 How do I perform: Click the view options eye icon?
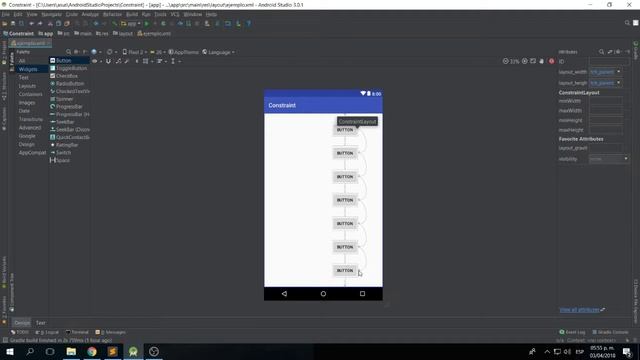pos(94,61)
